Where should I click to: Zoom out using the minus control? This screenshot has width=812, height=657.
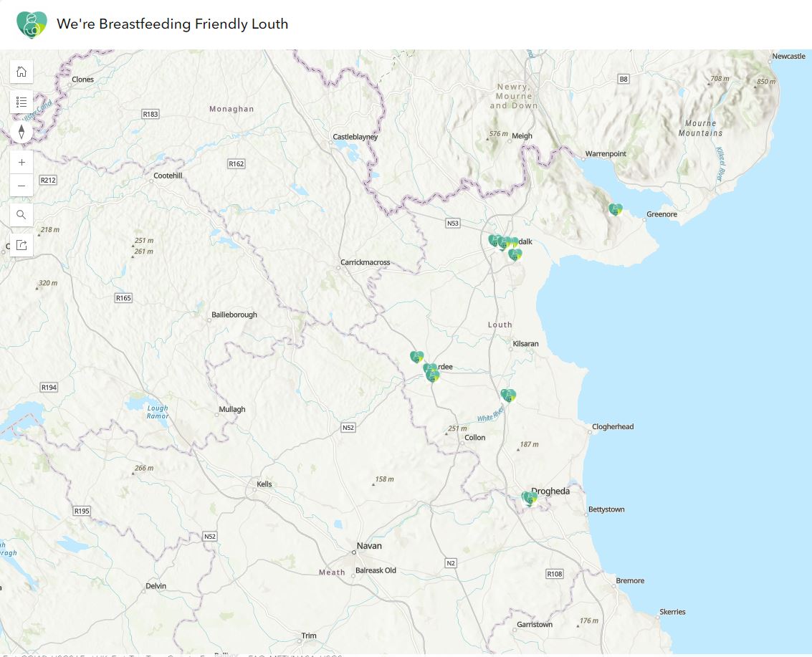tap(22, 185)
